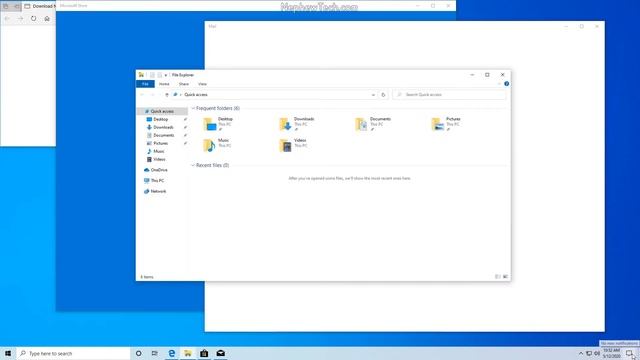Select Desktop in the navigation pane

pos(160,119)
